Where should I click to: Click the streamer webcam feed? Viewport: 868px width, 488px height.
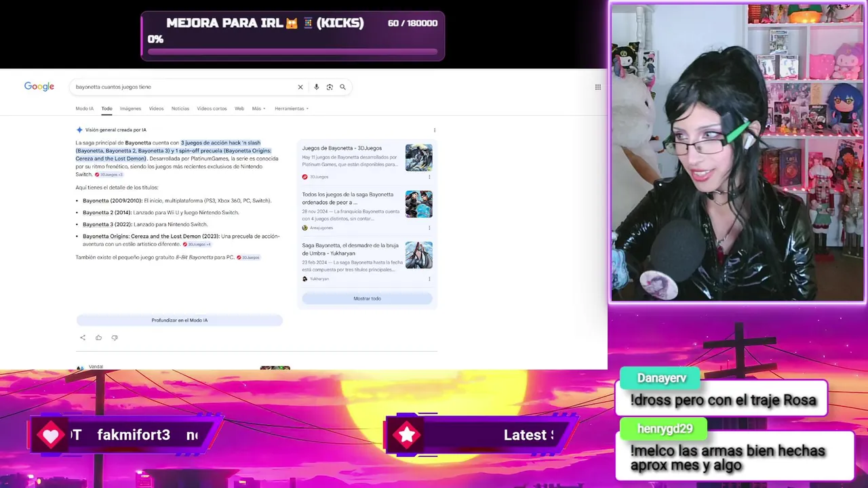(x=738, y=152)
